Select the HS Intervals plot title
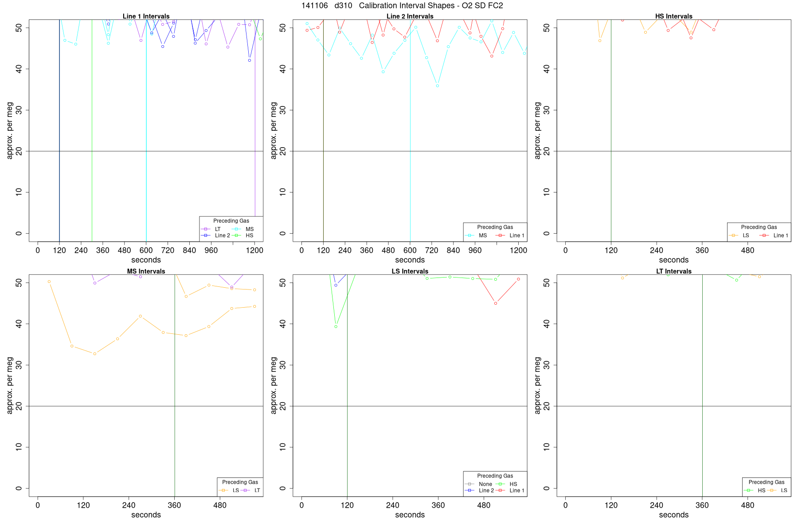 (674, 16)
